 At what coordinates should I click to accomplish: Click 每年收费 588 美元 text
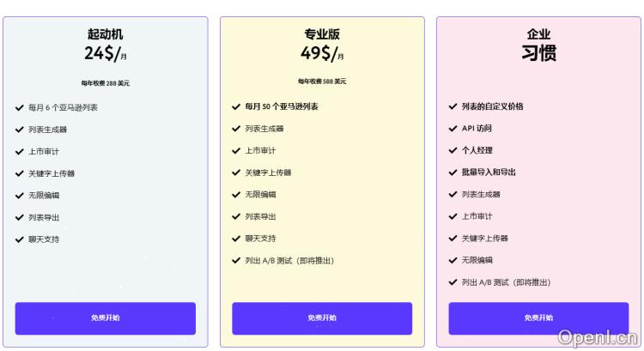click(322, 82)
